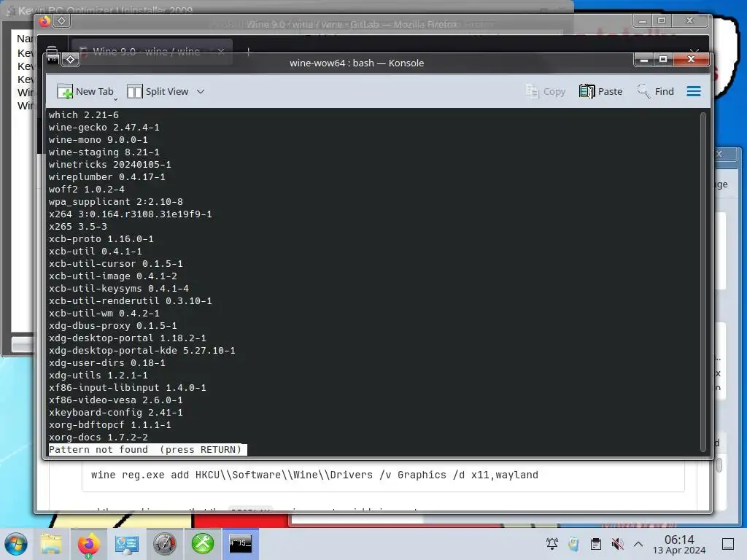Close the Konsole window
This screenshot has width=747, height=560.
[692, 60]
